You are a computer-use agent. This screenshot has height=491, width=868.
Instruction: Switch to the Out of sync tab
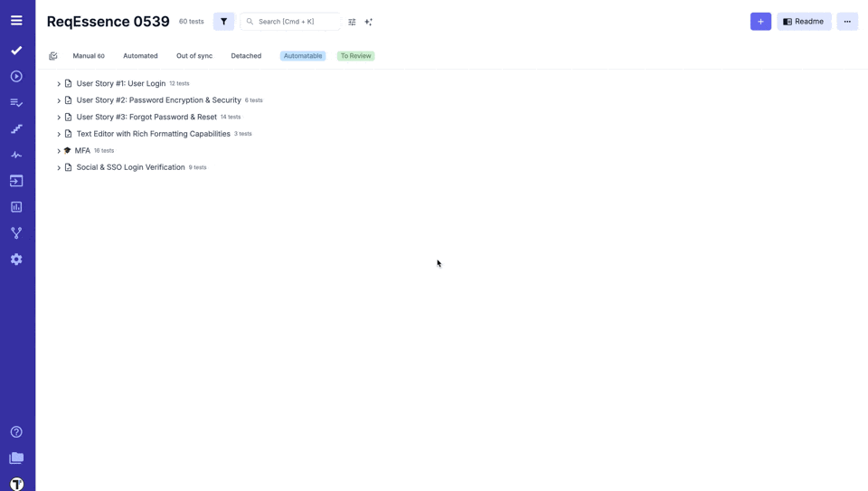pos(194,56)
